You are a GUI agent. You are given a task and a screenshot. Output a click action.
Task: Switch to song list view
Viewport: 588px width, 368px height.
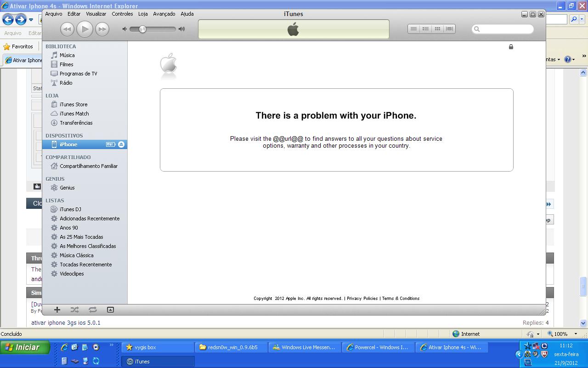[x=413, y=29]
